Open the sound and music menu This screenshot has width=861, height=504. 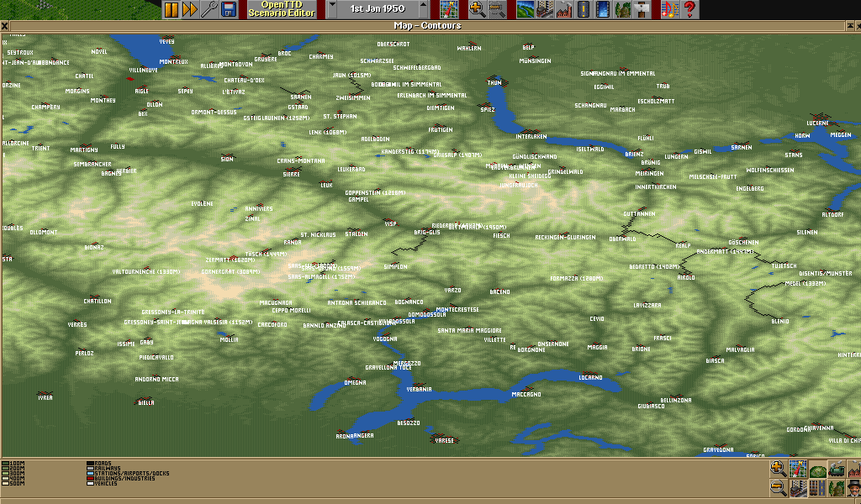click(670, 9)
